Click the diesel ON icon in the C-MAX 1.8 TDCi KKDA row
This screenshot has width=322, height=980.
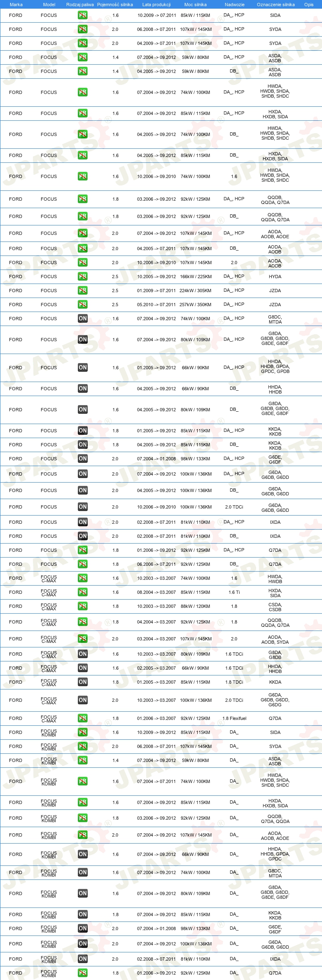[83, 682]
